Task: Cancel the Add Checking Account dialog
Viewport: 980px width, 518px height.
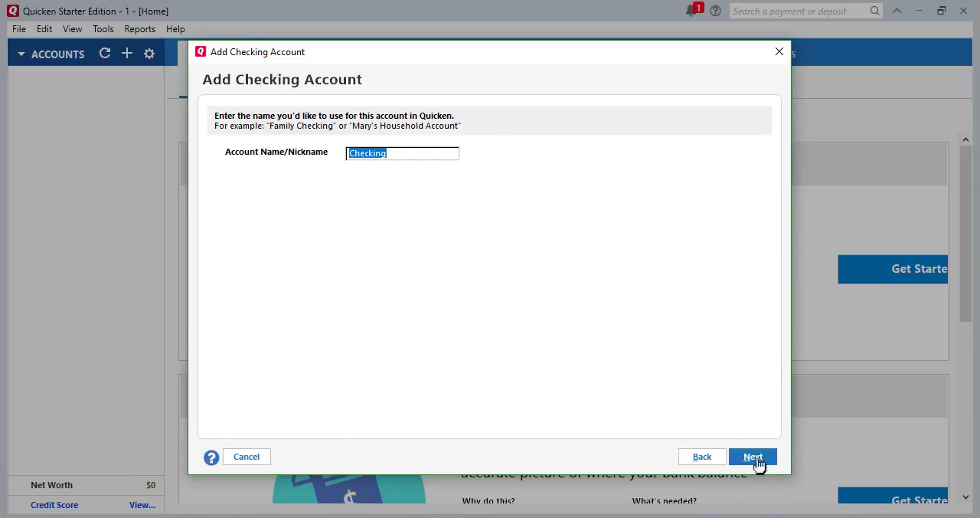Action: click(x=247, y=457)
